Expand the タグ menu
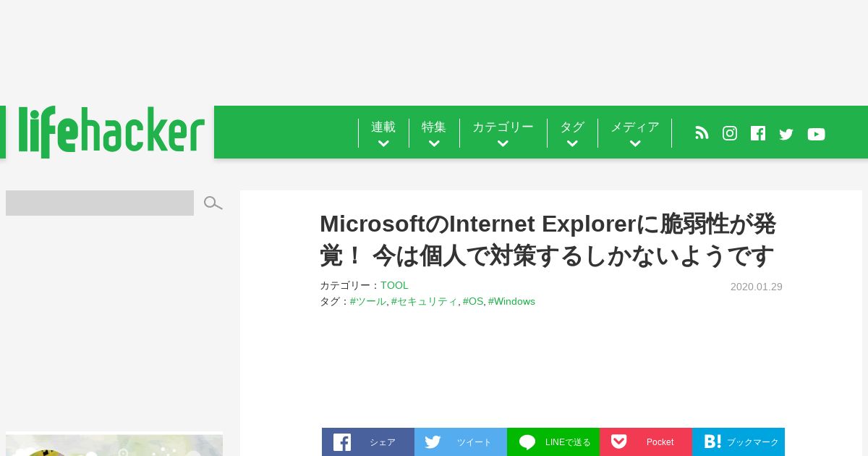The image size is (868, 456). [x=572, y=133]
